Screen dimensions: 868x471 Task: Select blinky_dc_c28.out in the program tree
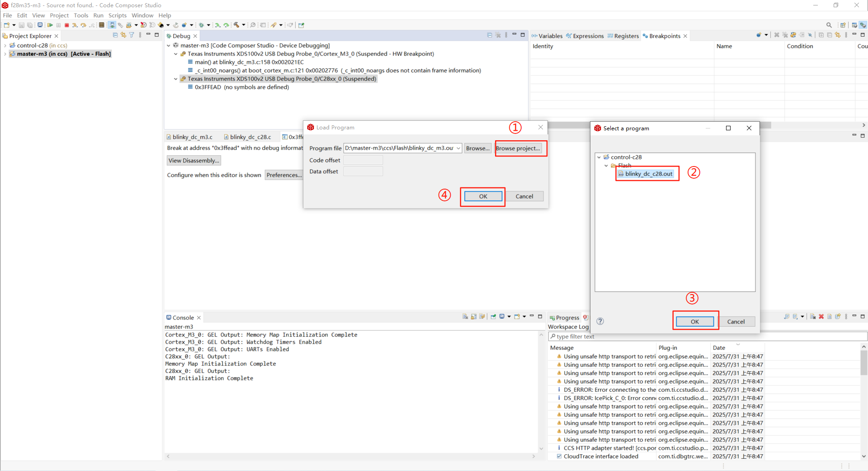[648, 174]
